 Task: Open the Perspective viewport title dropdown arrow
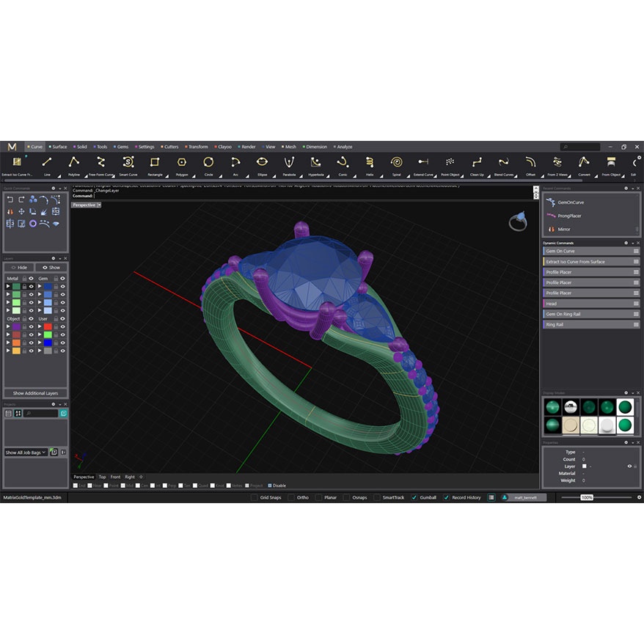click(99, 205)
